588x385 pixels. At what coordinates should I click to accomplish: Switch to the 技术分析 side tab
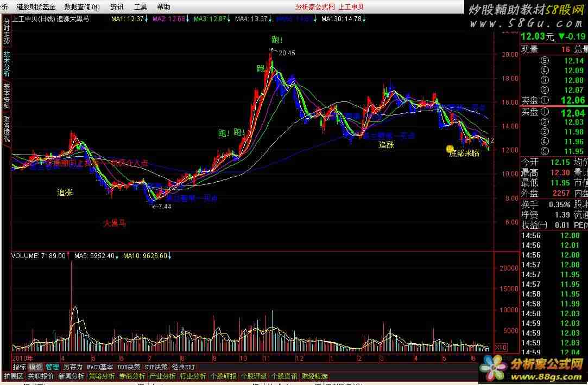click(7, 63)
